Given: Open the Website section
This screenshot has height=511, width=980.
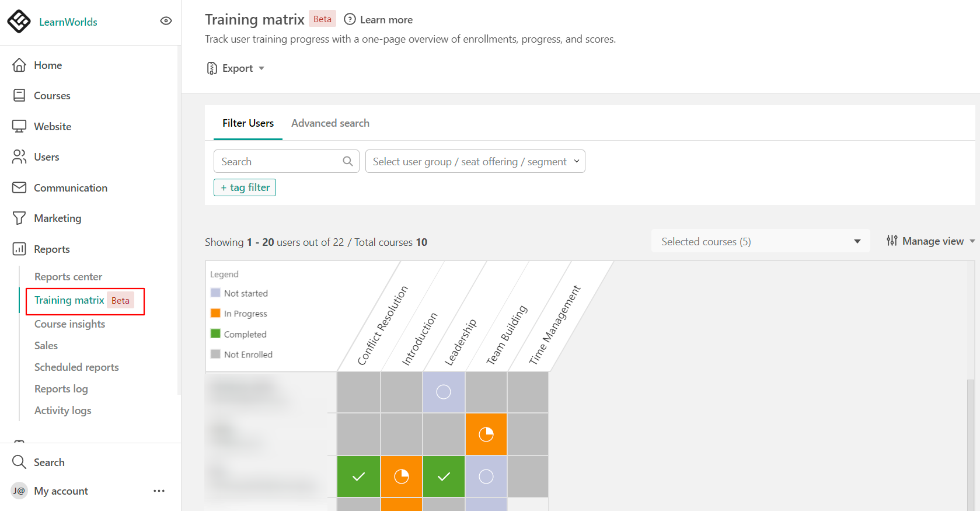Looking at the screenshot, I should (52, 127).
